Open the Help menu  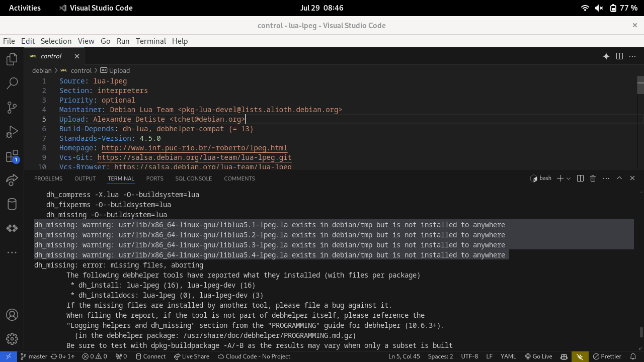tap(180, 41)
